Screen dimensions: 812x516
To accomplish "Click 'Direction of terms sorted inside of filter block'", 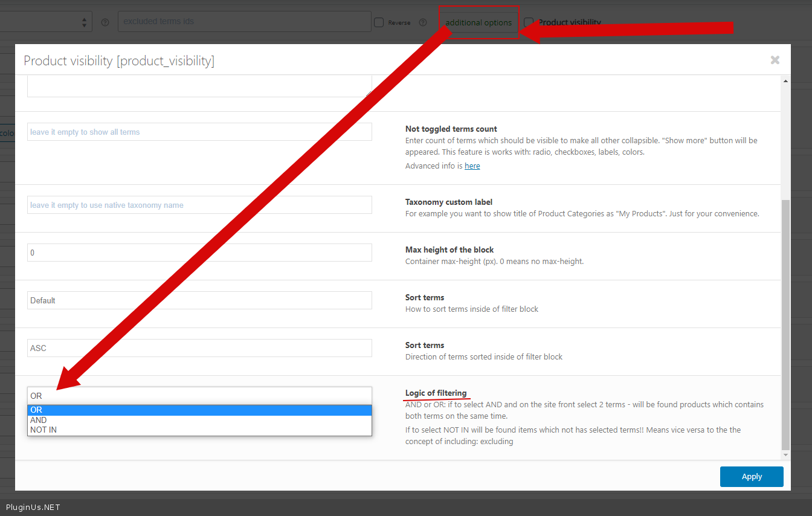I will 484,356.
